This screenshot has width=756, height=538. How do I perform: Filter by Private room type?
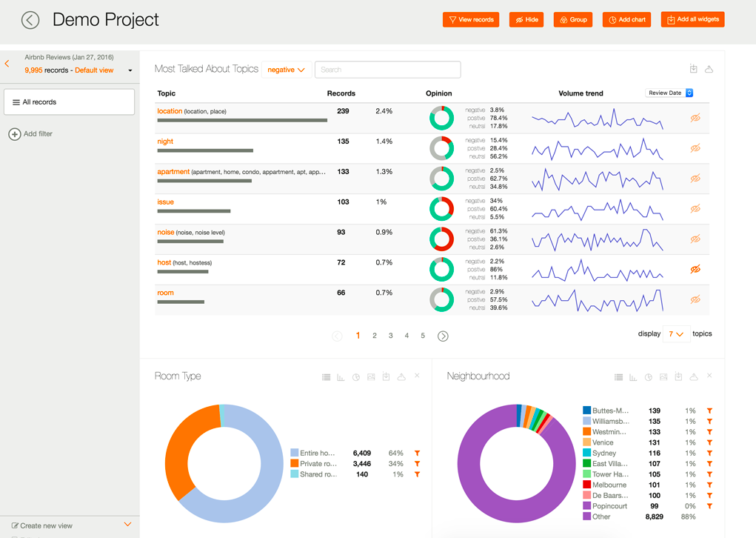click(x=417, y=464)
